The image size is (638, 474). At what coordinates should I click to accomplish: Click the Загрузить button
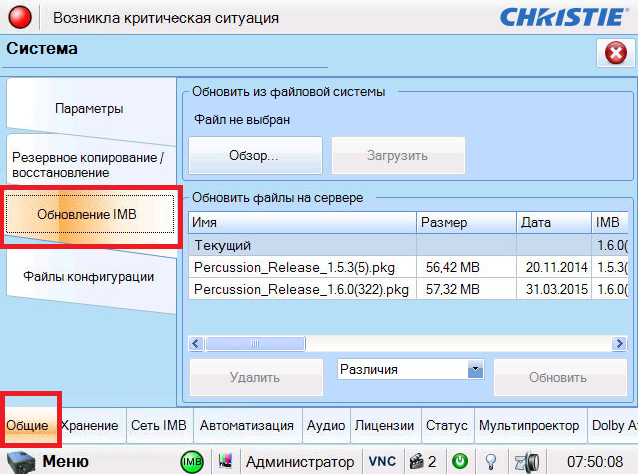pyautogui.click(x=398, y=155)
